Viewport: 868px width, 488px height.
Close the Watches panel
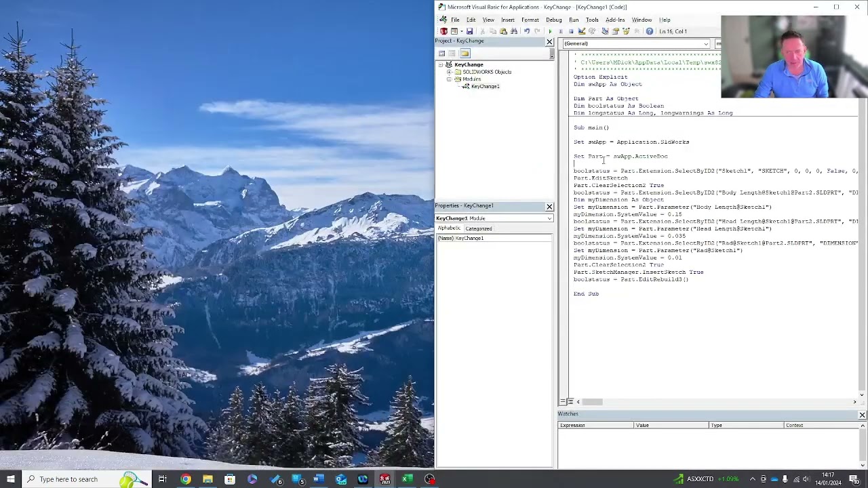point(862,415)
